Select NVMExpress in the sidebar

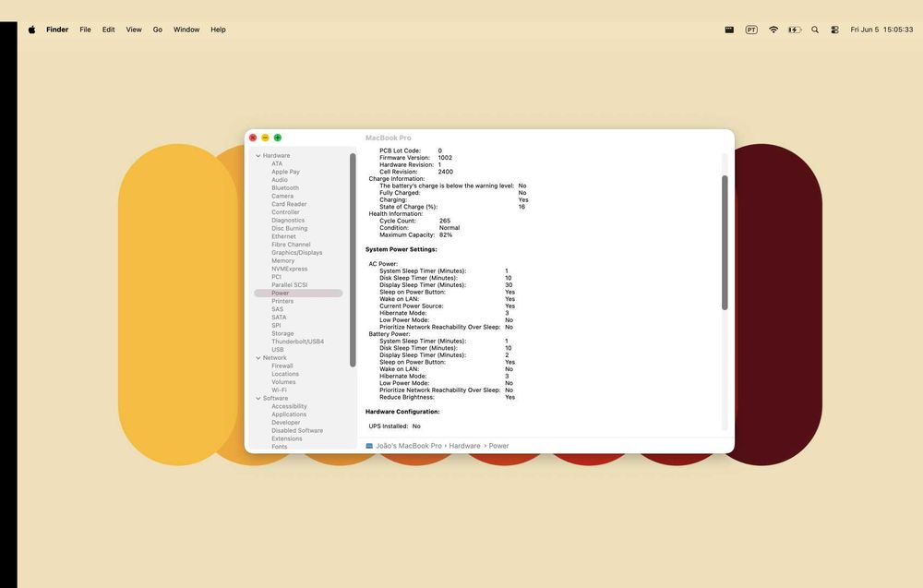[289, 269]
